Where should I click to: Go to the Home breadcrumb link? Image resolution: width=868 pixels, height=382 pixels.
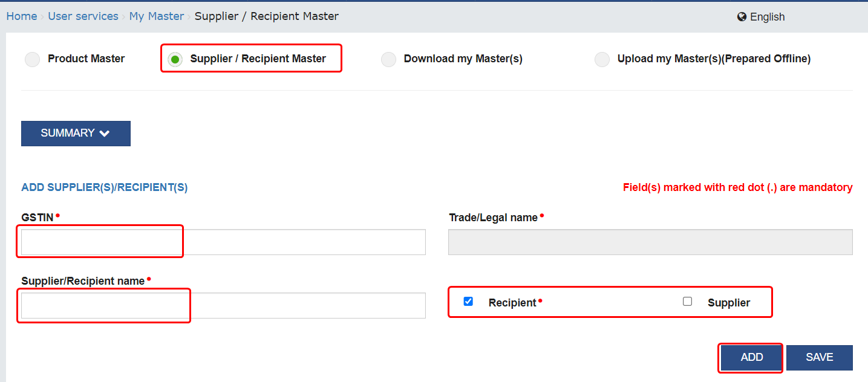22,16
